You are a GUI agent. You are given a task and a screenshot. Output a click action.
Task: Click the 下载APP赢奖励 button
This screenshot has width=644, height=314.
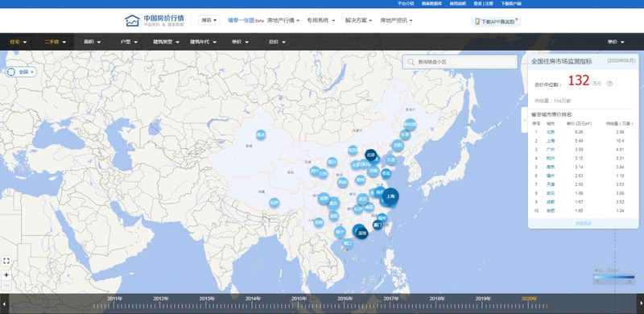pyautogui.click(x=496, y=22)
